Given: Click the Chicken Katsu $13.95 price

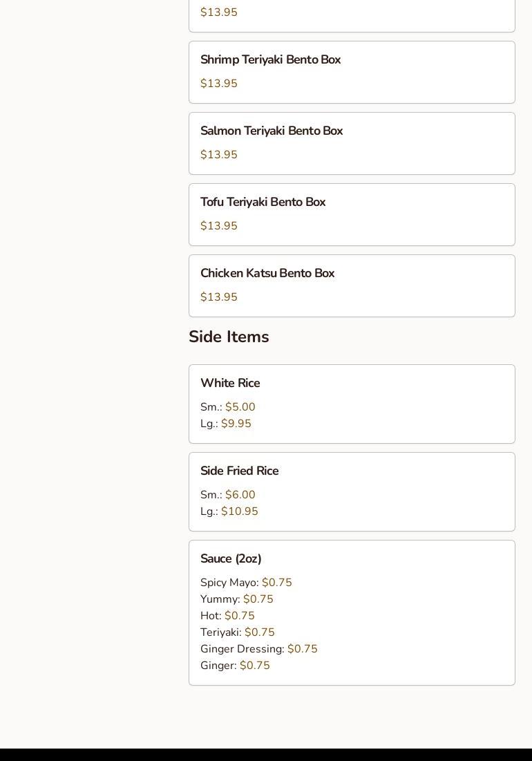Looking at the screenshot, I should 219,297.
